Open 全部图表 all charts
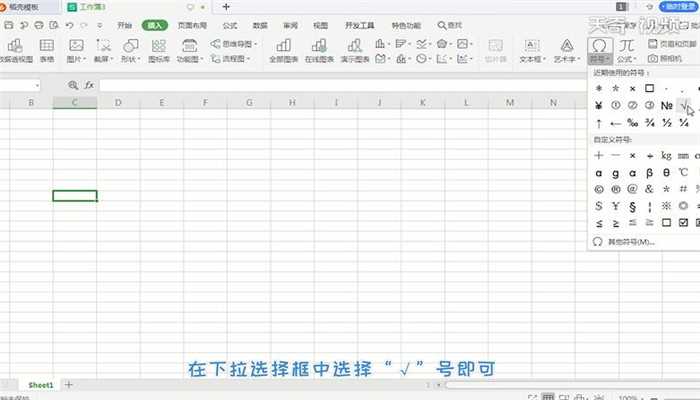 [x=283, y=50]
